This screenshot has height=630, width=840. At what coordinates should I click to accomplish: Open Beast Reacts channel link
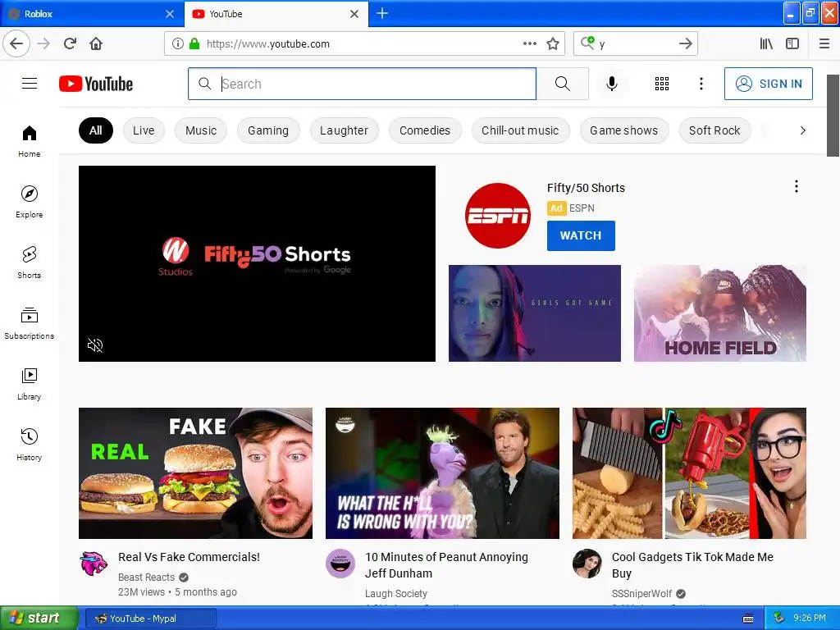coord(146,577)
